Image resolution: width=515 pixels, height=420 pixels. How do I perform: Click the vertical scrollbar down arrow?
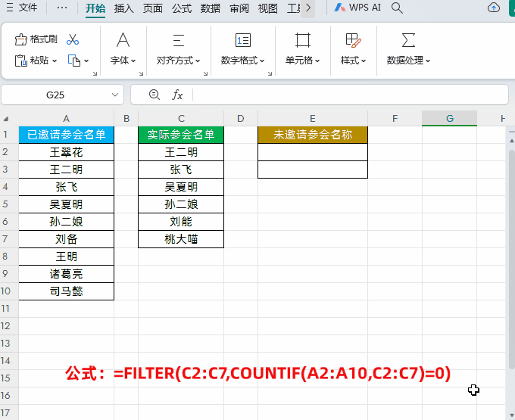512,415
